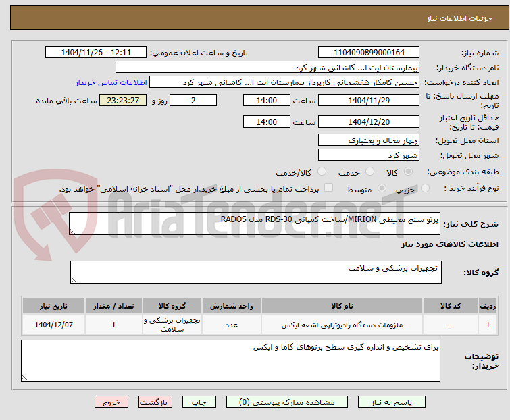
Task: Click the جزئیات اطلاعات نیاز page title
Action: [x=459, y=18]
